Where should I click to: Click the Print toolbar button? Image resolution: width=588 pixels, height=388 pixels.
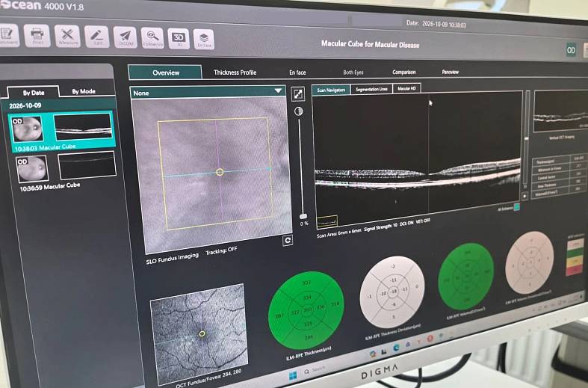coord(37,36)
